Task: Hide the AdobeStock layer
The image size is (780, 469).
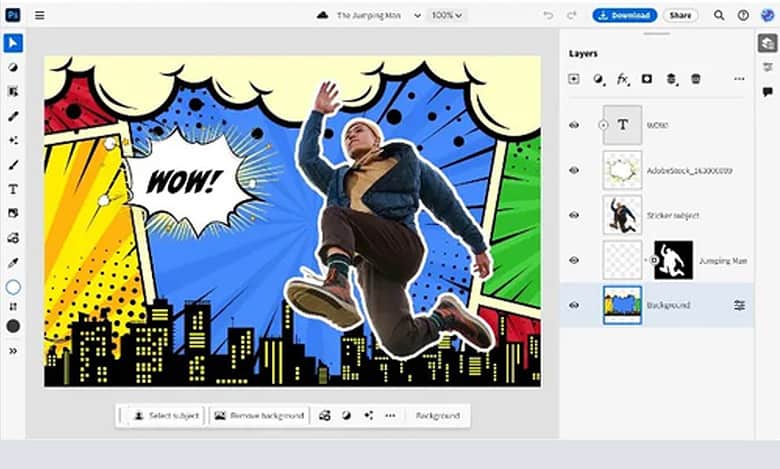Action: coord(574,170)
